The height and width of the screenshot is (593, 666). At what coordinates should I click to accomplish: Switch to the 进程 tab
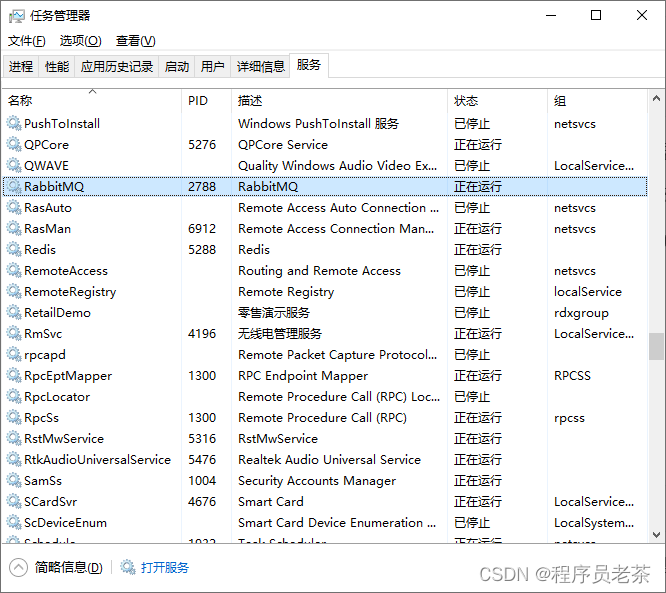pos(21,66)
